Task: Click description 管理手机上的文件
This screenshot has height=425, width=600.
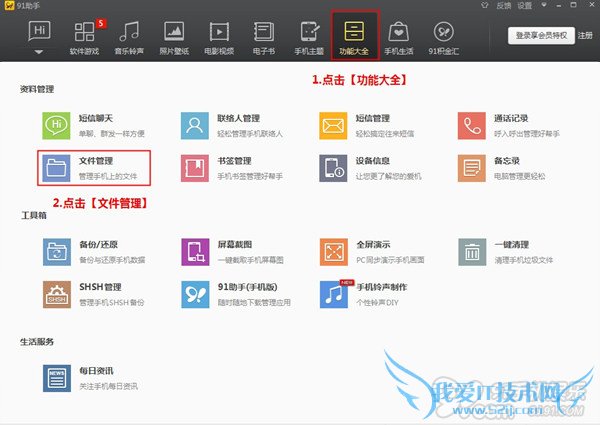Action: point(108,176)
